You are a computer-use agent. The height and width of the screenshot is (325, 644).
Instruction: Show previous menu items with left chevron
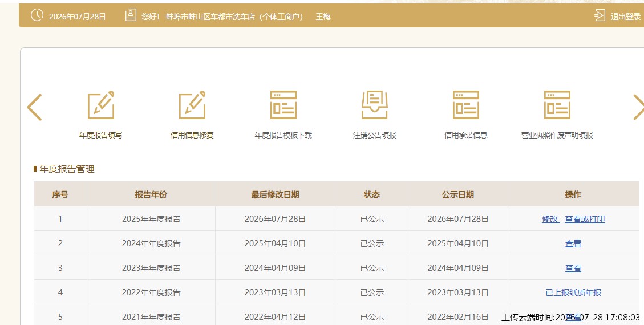click(34, 107)
